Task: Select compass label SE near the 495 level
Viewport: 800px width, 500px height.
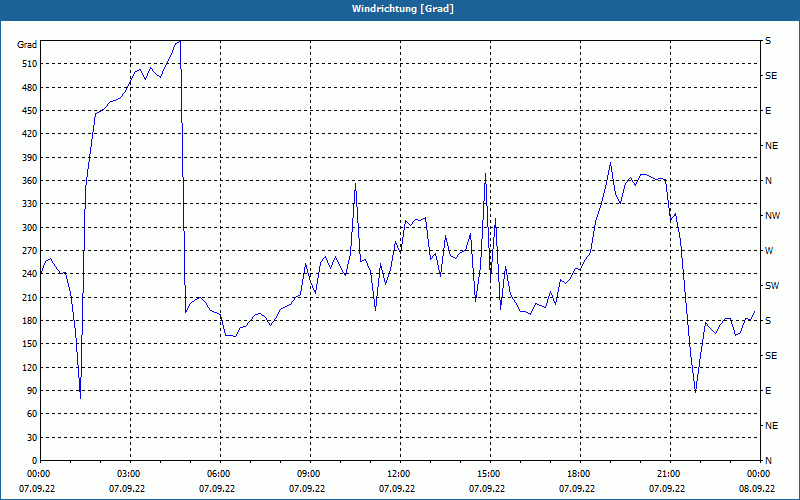Action: [771, 76]
